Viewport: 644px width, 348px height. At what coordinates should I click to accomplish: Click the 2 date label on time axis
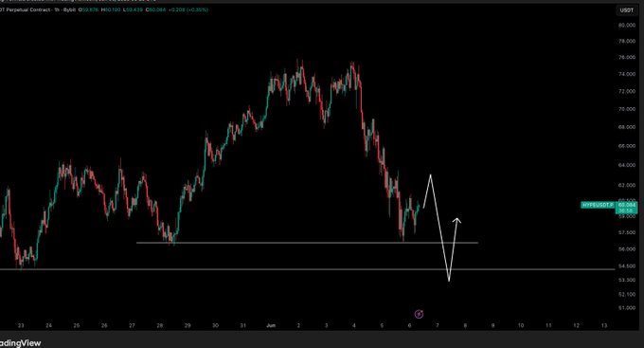(x=298, y=325)
